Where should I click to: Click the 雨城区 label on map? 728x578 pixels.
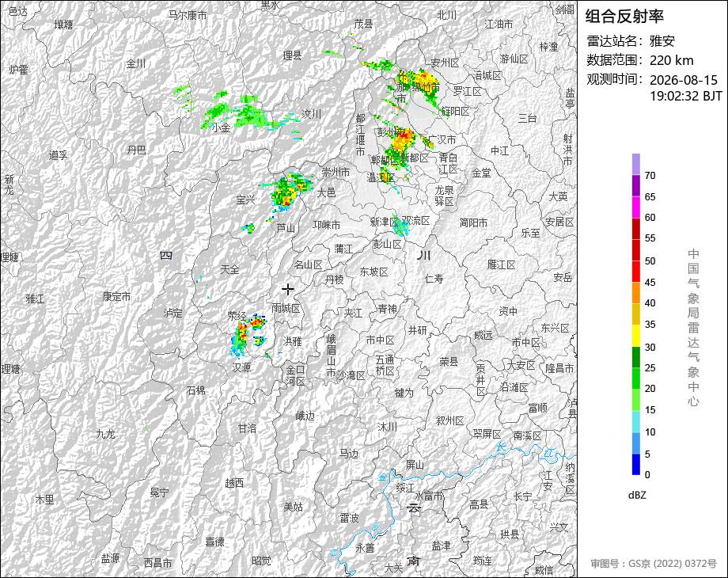(x=286, y=308)
